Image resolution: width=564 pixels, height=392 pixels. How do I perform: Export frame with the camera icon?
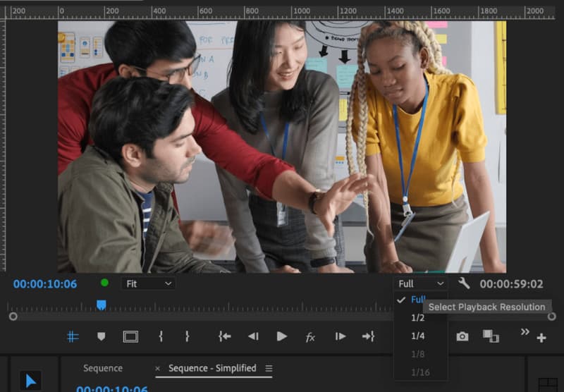pos(462,336)
